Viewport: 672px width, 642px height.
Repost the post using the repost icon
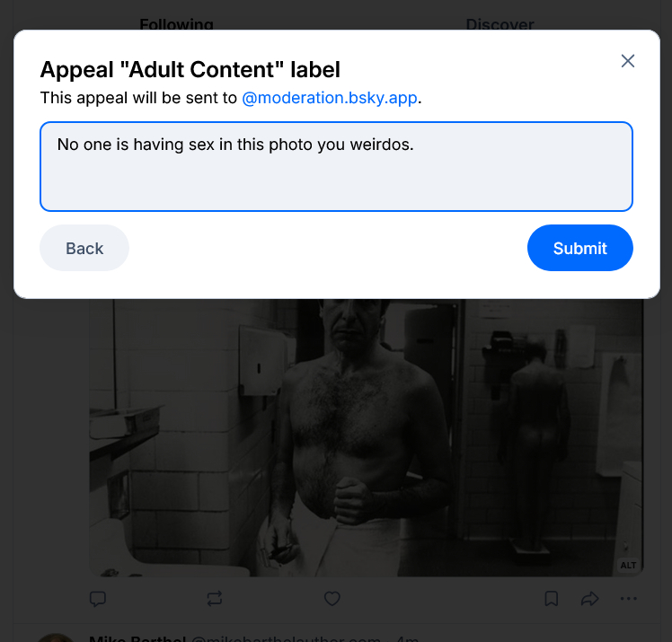[x=215, y=598]
